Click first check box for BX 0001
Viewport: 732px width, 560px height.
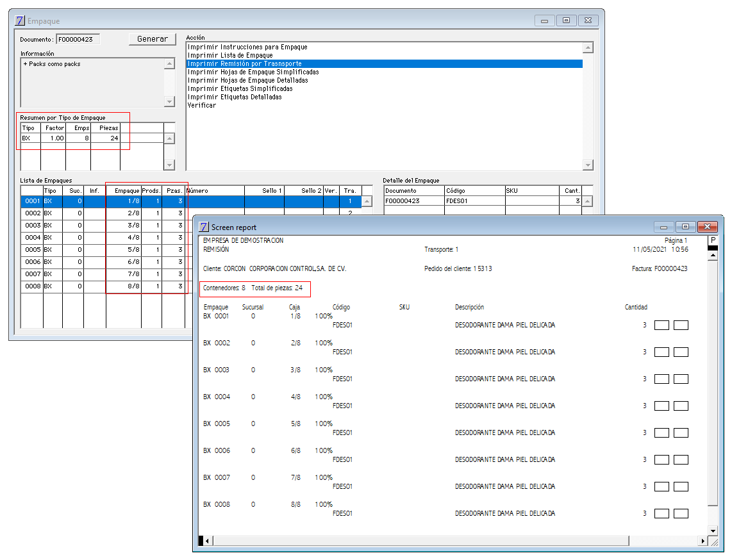tap(661, 325)
